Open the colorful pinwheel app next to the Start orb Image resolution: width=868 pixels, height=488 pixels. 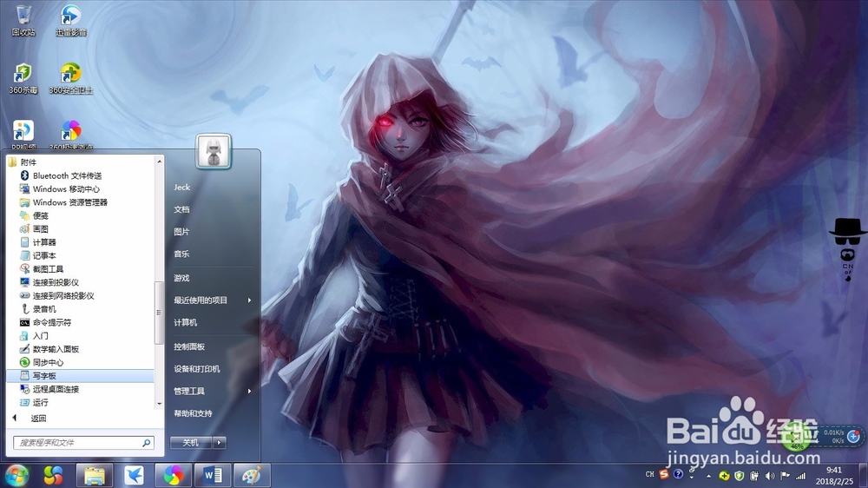[54, 475]
